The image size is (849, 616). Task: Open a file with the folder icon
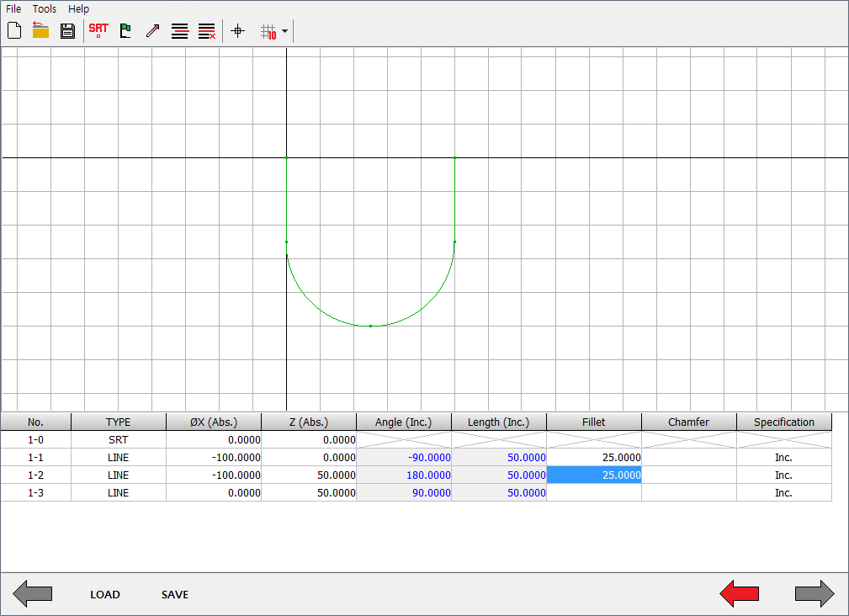40,31
